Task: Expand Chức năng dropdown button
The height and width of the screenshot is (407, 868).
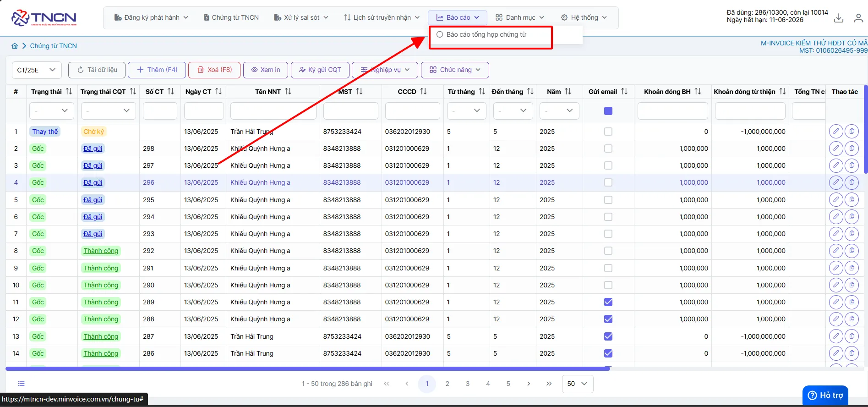Action: [455, 70]
